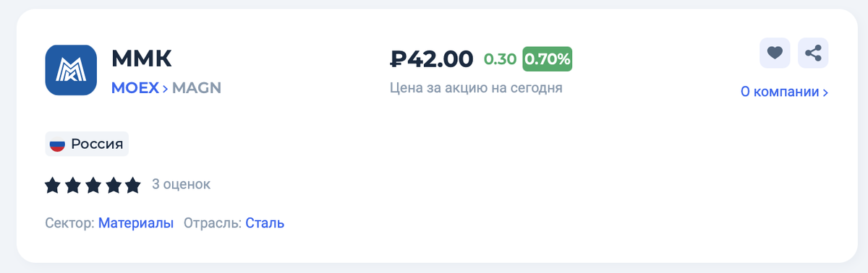Click the 3 оценок ratings count
Image resolution: width=868 pixels, height=273 pixels.
click(x=181, y=184)
